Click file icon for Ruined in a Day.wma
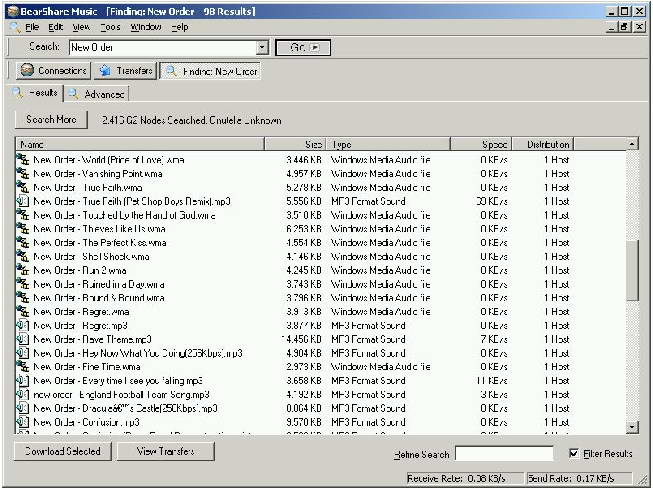This screenshot has height=490, width=653. click(x=23, y=284)
